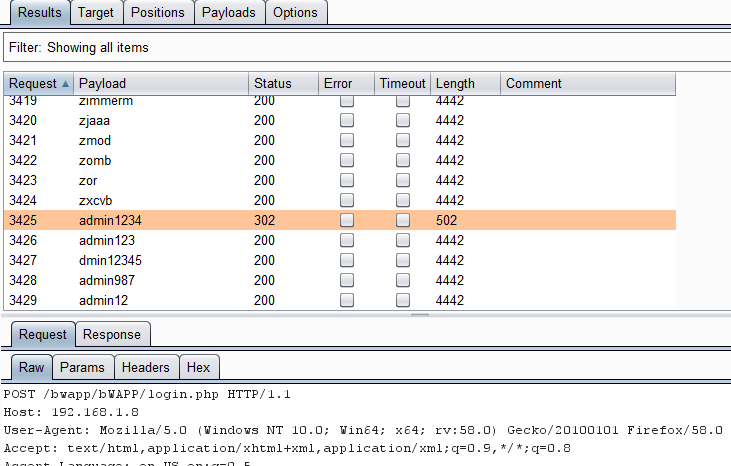
Task: Open the Options tab
Action: pos(295,13)
